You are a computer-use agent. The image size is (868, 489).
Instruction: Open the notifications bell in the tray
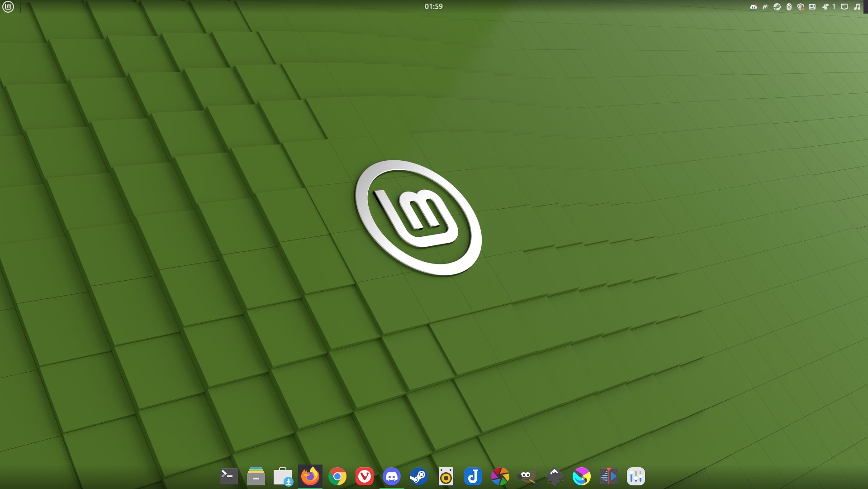(x=825, y=7)
